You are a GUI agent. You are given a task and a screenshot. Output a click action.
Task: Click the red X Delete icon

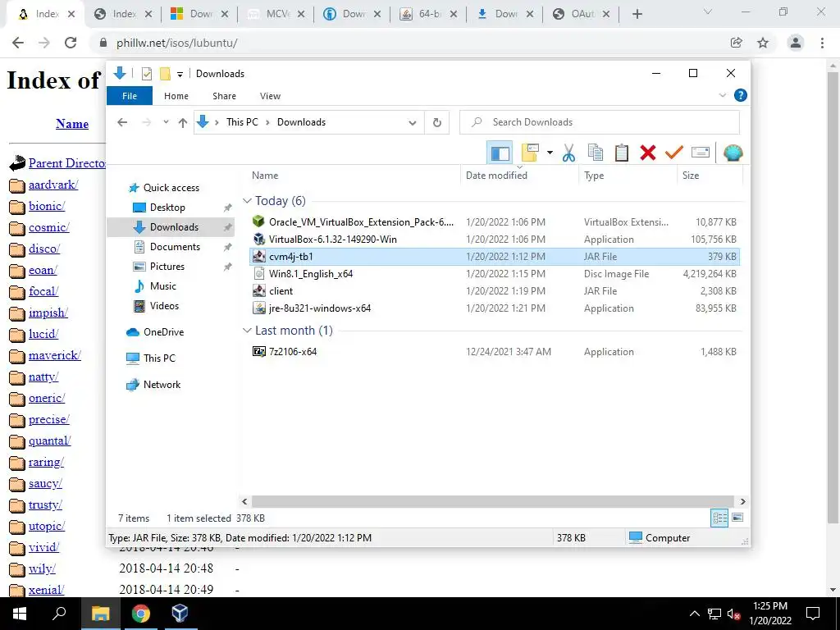[648, 153]
